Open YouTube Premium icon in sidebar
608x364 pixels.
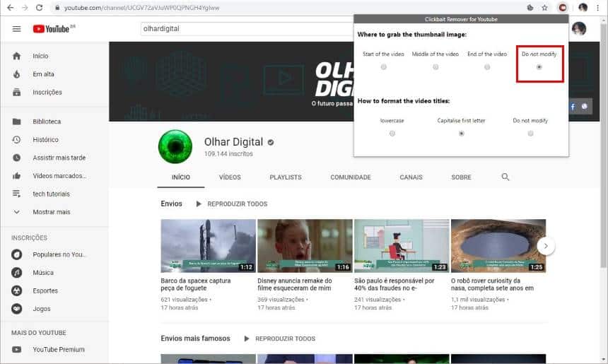pos(17,349)
